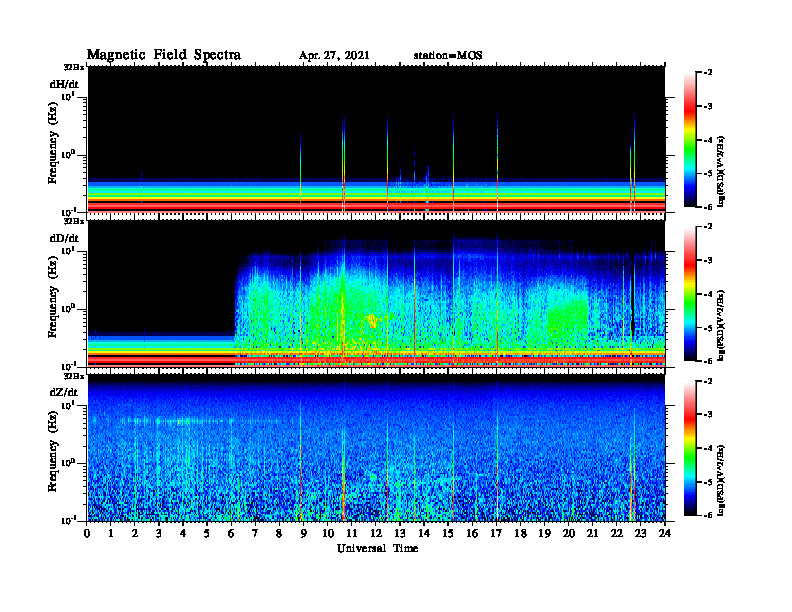This screenshot has width=792, height=612.
Task: Click the "Universal Time" axis label
Action: pyautogui.click(x=377, y=548)
